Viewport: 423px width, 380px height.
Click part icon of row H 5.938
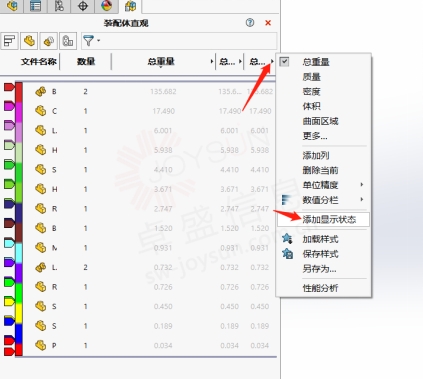40,150
